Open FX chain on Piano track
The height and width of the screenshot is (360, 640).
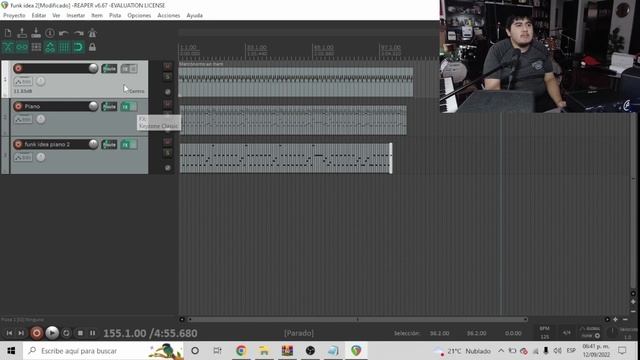(x=125, y=107)
